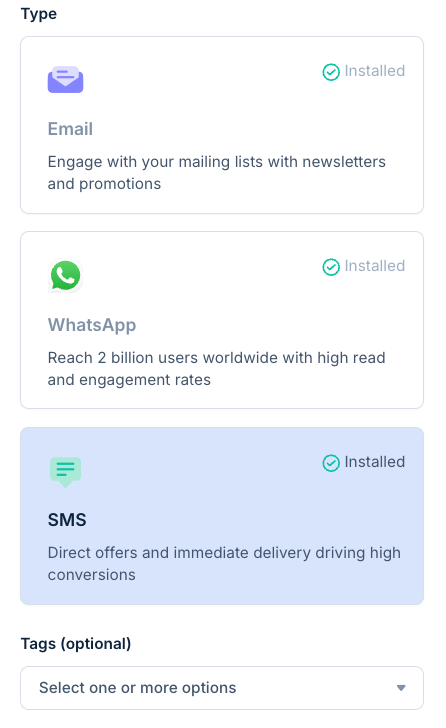Click the 'Select one or more options' field
This screenshot has height=728, width=446.
tap(222, 688)
